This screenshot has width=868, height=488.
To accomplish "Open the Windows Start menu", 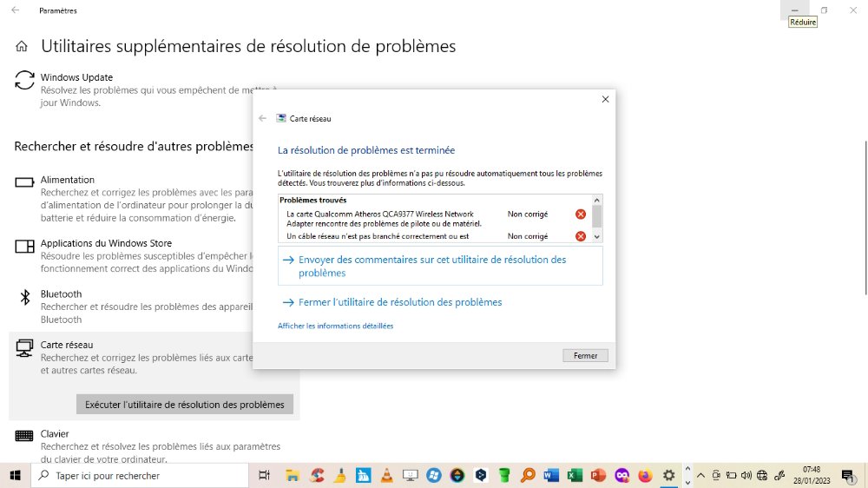I will pyautogui.click(x=15, y=475).
